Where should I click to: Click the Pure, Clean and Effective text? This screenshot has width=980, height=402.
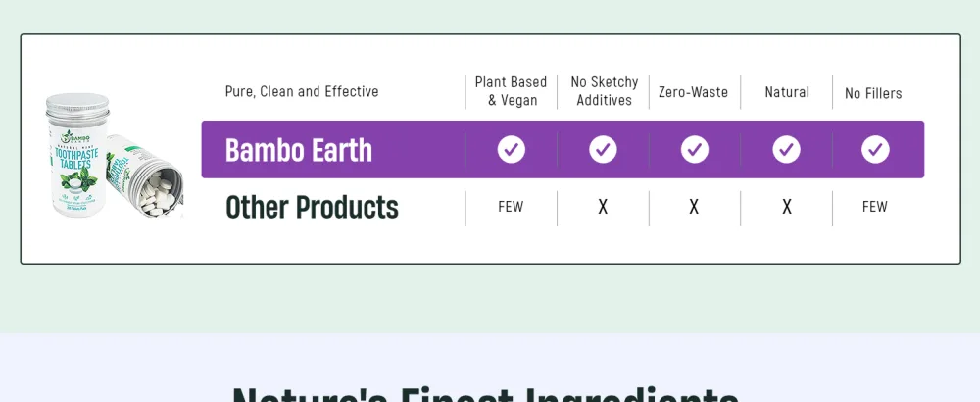click(x=302, y=92)
